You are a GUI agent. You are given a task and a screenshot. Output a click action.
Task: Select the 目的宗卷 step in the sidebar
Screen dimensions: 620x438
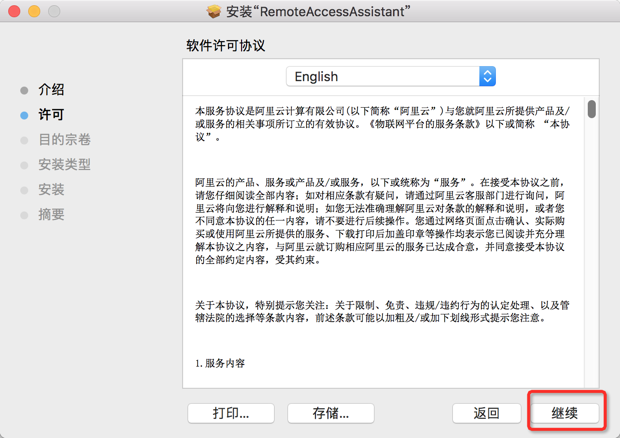64,140
